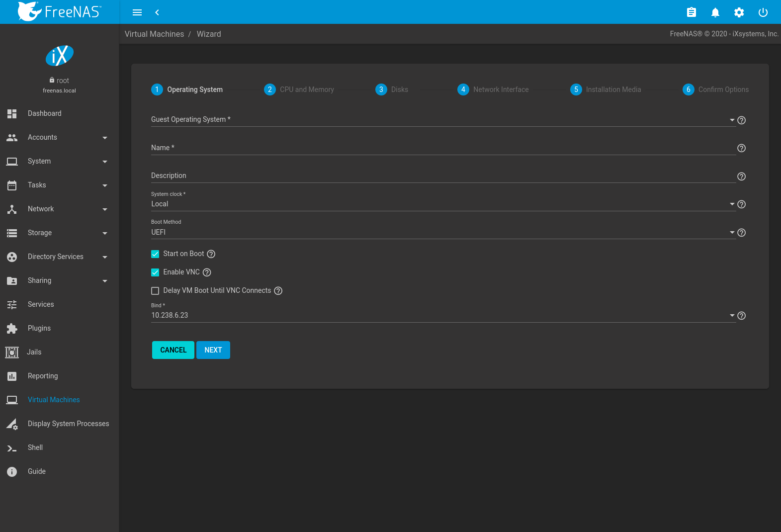Open Plugins in the sidebar

point(39,328)
